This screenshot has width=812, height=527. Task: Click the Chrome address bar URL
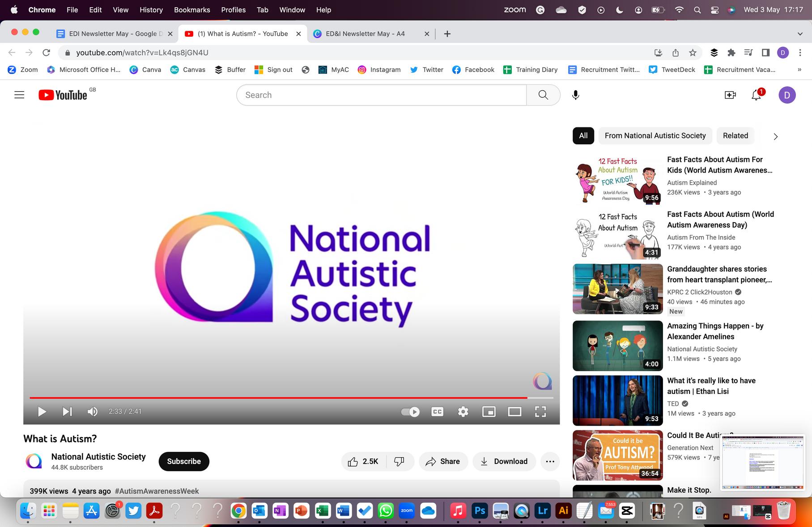tap(142, 53)
